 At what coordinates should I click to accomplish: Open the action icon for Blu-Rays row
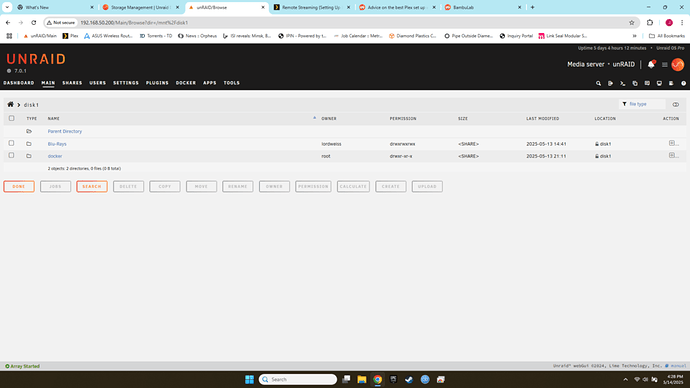tap(672, 143)
